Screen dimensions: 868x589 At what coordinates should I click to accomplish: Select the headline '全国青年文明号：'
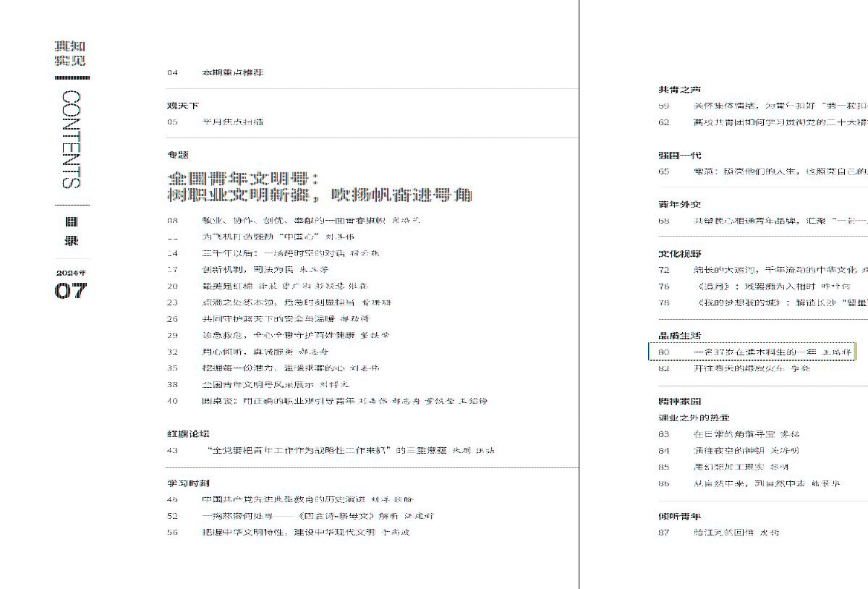coord(244,178)
